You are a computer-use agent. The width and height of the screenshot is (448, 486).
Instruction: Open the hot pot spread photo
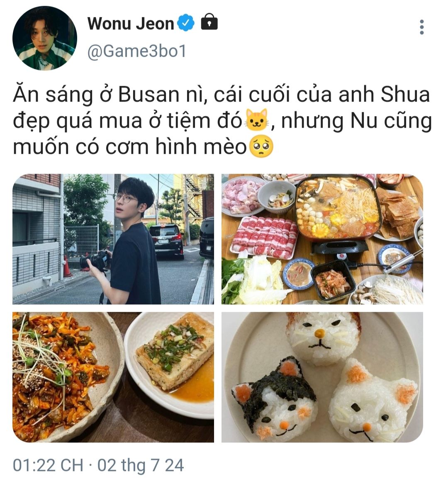point(322,239)
